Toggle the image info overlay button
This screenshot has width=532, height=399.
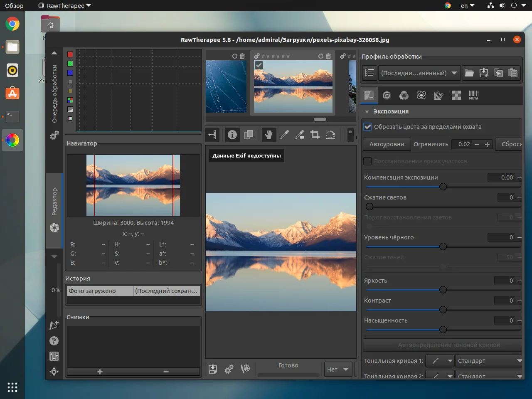click(232, 135)
